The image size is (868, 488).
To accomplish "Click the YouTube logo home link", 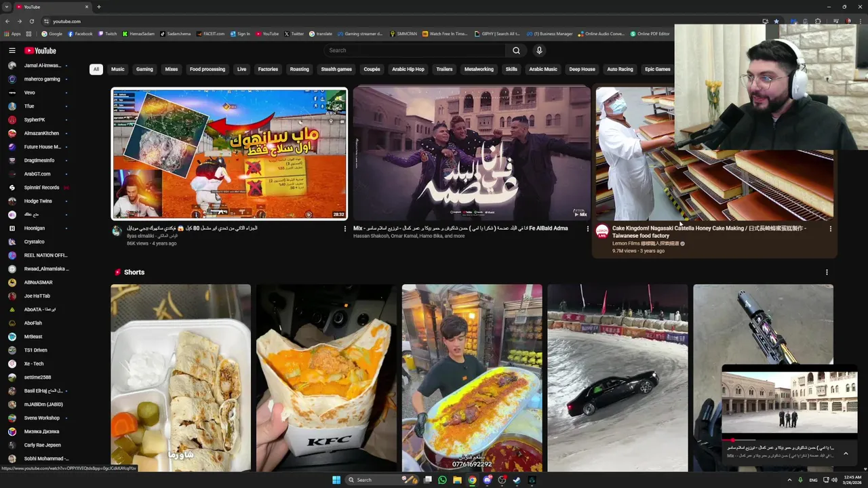I will (x=40, y=50).
